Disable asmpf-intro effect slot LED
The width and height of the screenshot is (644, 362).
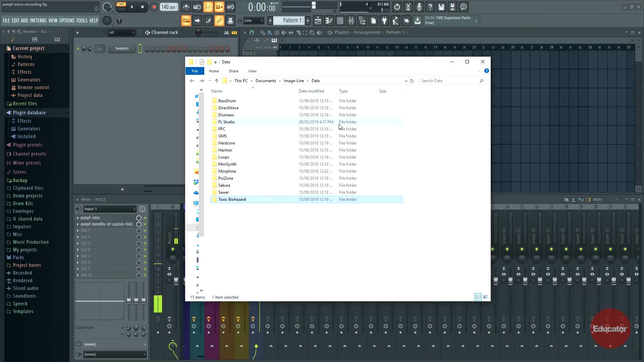point(145,218)
